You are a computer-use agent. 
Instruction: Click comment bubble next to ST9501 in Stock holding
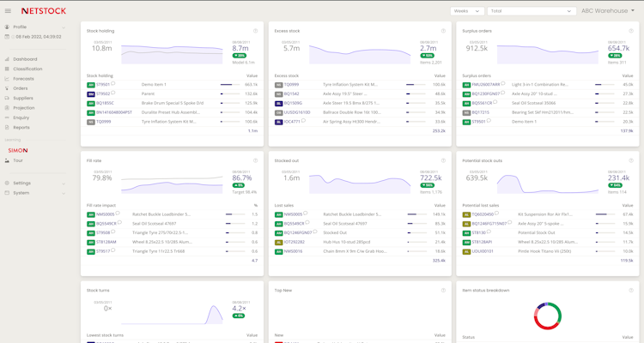tap(113, 84)
